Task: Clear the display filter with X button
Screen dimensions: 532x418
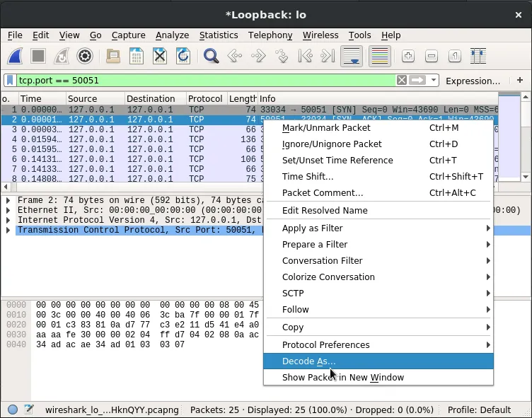Action: 402,81
